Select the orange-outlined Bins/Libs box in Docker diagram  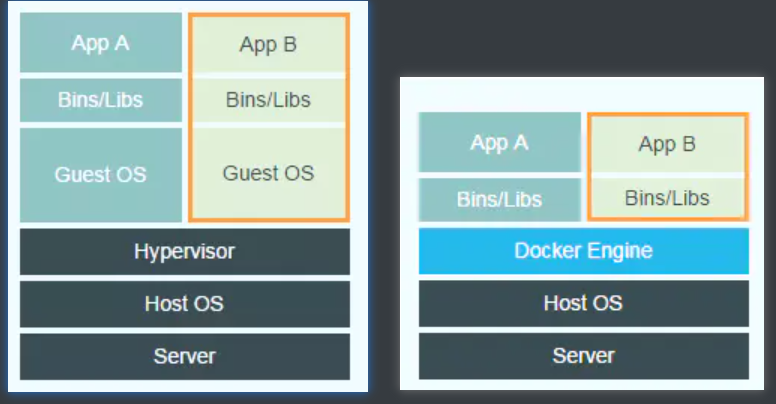pyautogui.click(x=667, y=198)
